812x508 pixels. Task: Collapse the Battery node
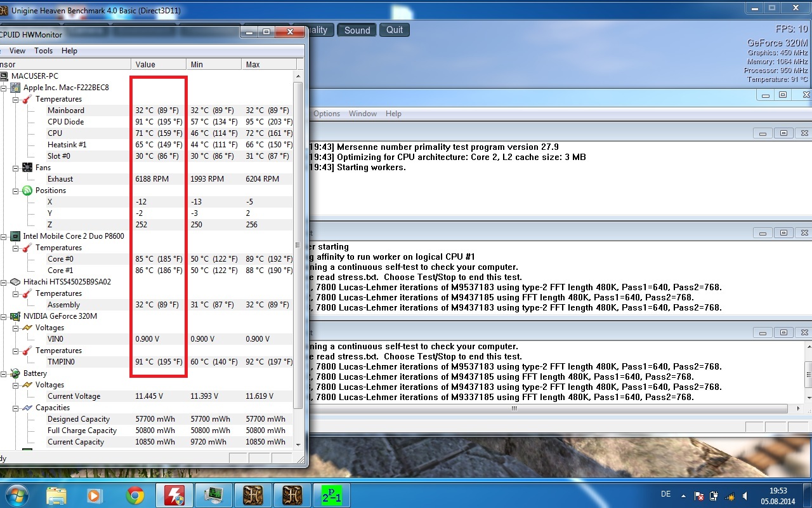pyautogui.click(x=4, y=373)
